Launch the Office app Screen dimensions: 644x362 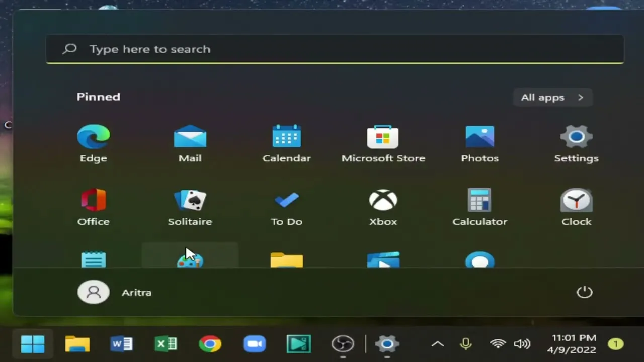click(94, 207)
